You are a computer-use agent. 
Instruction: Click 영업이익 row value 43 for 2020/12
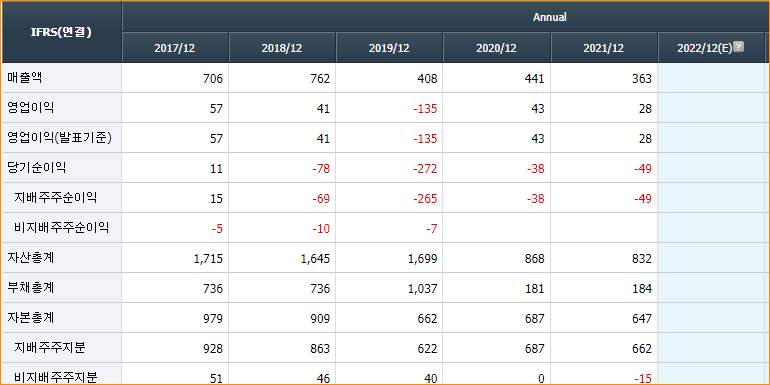point(537,109)
